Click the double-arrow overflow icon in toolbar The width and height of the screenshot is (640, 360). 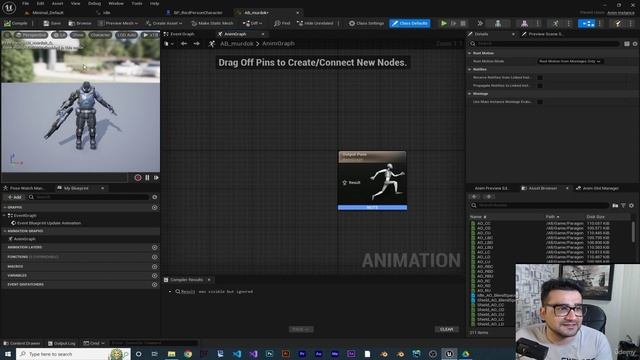480,23
